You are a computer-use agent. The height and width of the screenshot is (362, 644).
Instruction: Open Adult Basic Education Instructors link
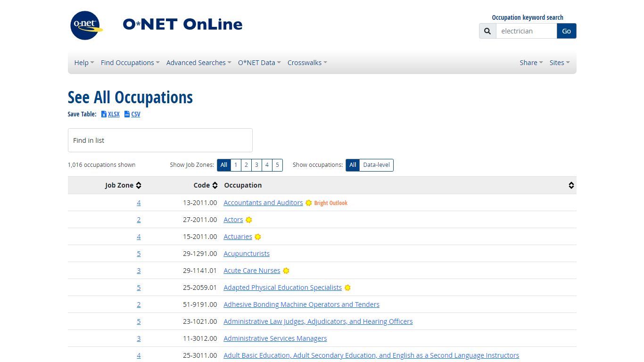click(x=371, y=355)
